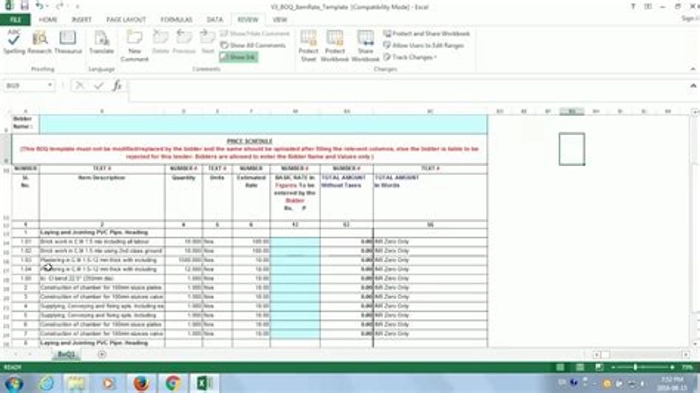
Task: Click the Protect Workbook icon
Action: 334,46
